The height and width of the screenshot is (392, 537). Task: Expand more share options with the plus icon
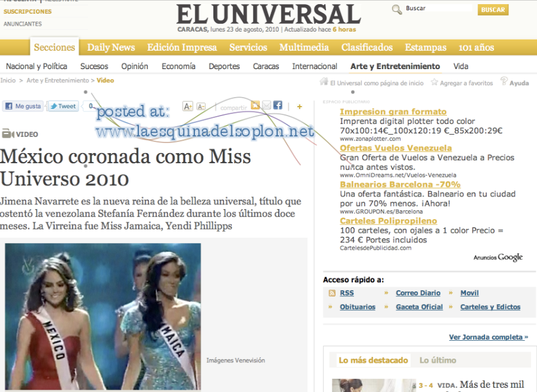(299, 107)
